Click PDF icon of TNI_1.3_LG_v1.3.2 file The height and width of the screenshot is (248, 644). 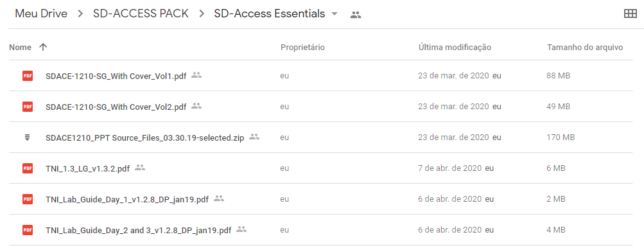[28, 168]
